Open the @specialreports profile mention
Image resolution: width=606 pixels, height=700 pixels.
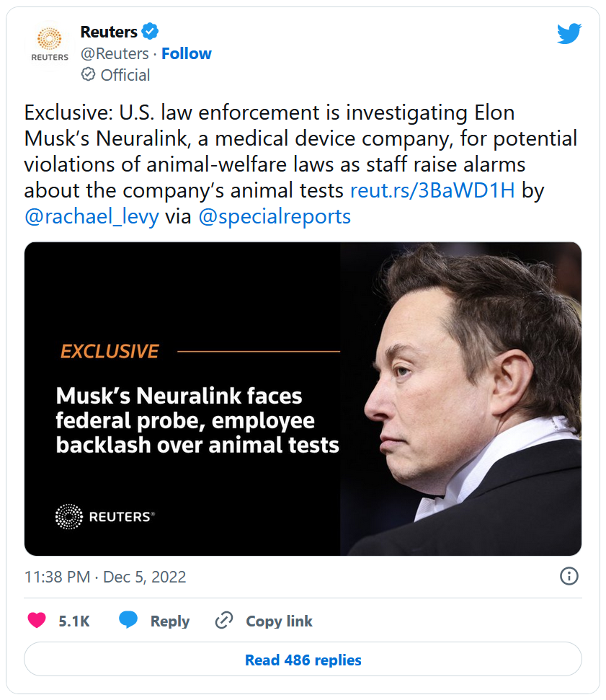pos(274,216)
